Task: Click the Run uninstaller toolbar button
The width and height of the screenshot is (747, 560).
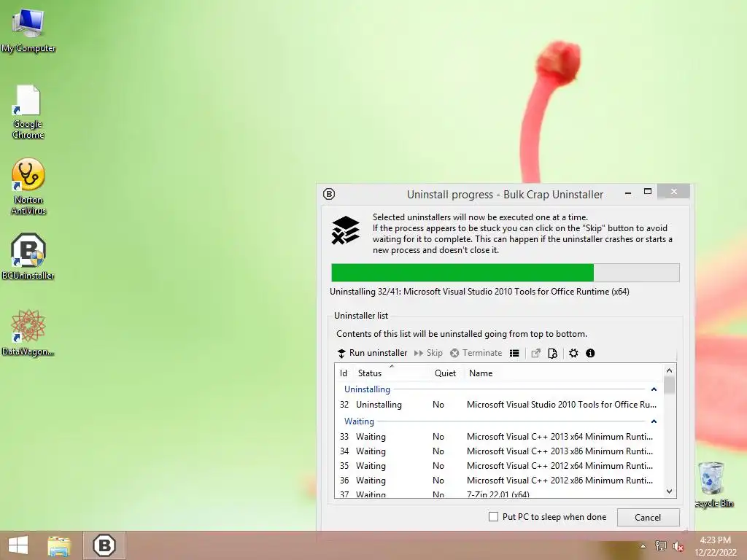Action: click(x=373, y=353)
